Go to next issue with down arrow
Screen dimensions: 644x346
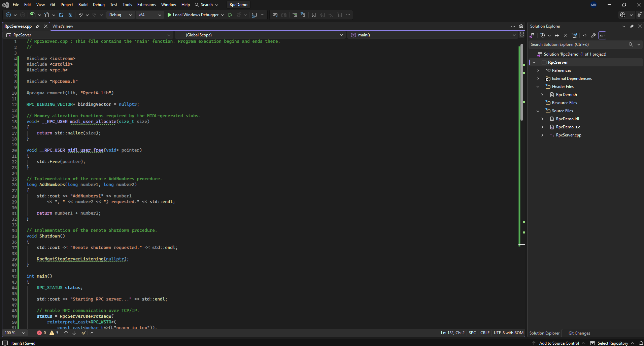click(x=74, y=333)
